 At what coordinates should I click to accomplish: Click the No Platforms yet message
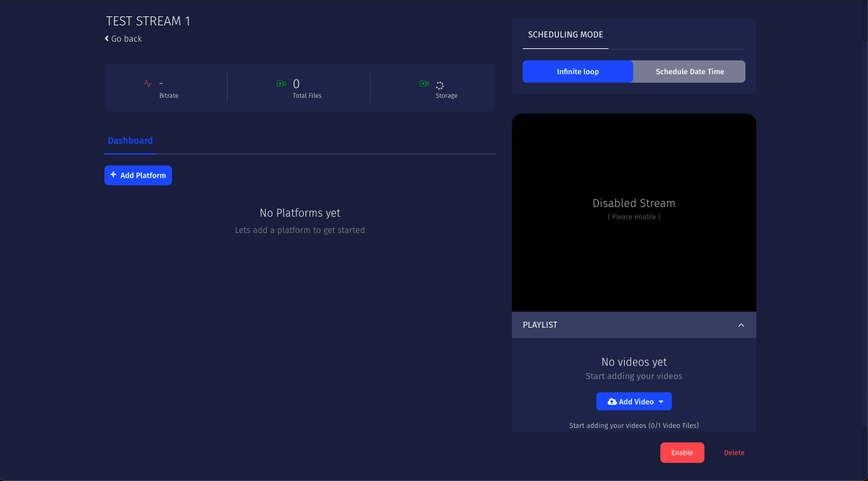(300, 213)
